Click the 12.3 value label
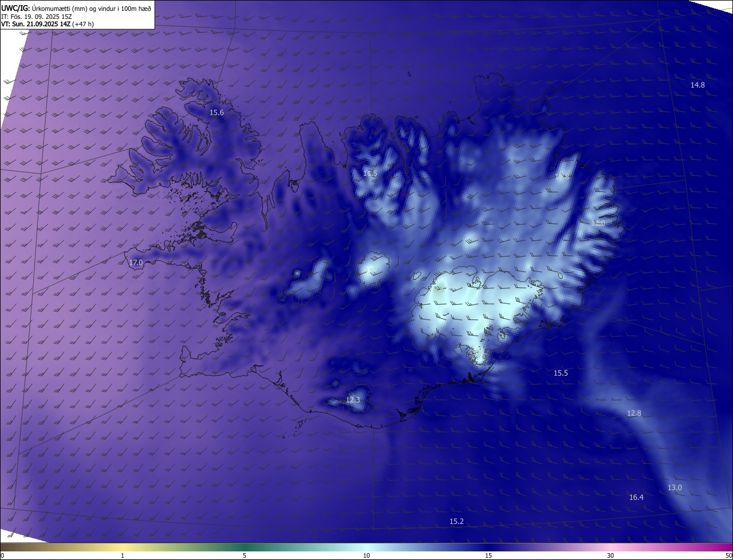Image resolution: width=733 pixels, height=560 pixels. pyautogui.click(x=353, y=400)
